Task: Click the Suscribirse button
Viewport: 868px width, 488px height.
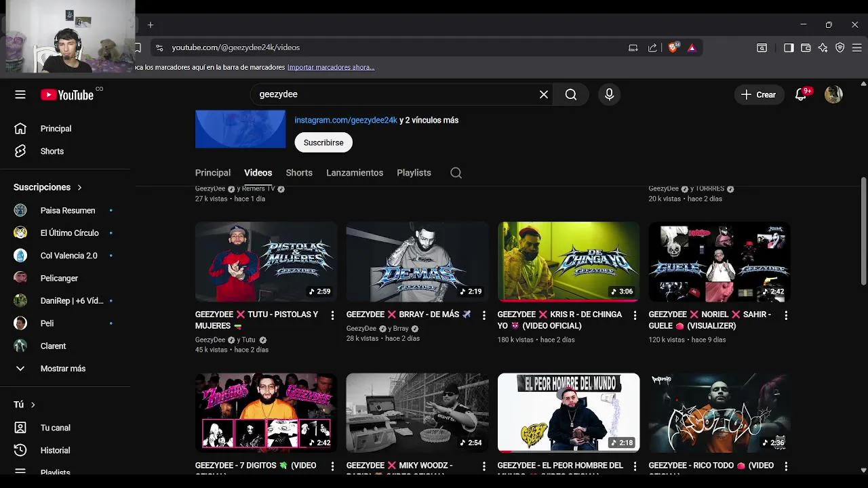Action: tap(323, 142)
